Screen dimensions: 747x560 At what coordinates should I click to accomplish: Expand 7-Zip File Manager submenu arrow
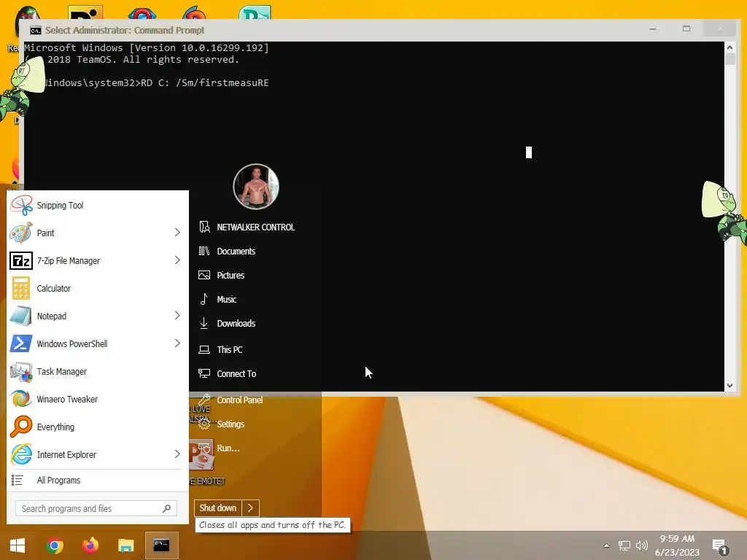(177, 260)
